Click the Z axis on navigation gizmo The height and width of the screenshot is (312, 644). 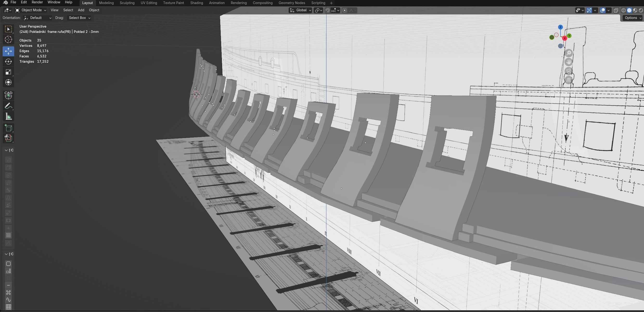(x=560, y=27)
